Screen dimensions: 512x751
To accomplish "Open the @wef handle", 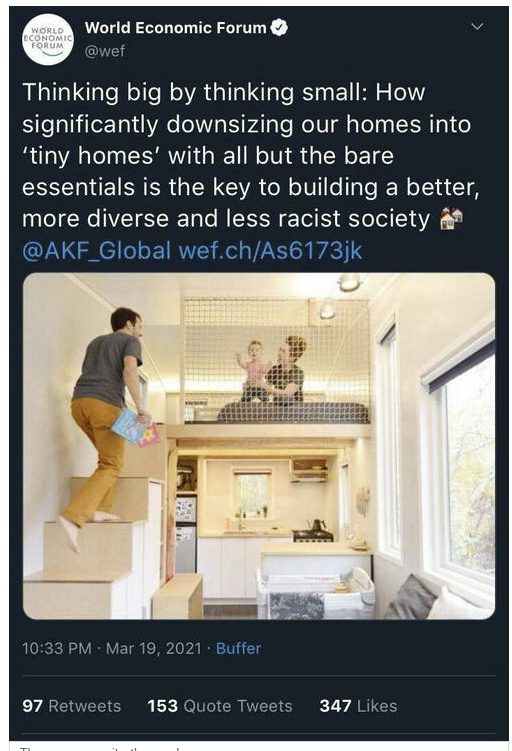I will [105, 50].
